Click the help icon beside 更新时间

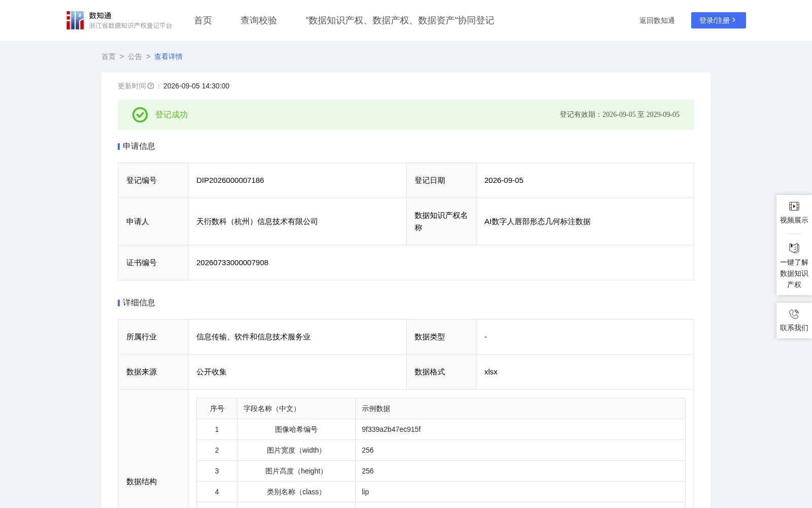click(x=151, y=86)
